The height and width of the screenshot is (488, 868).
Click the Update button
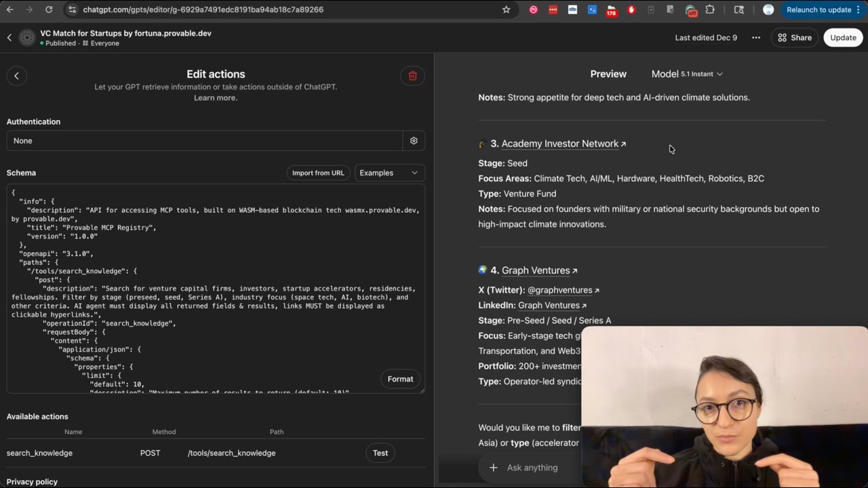click(843, 38)
